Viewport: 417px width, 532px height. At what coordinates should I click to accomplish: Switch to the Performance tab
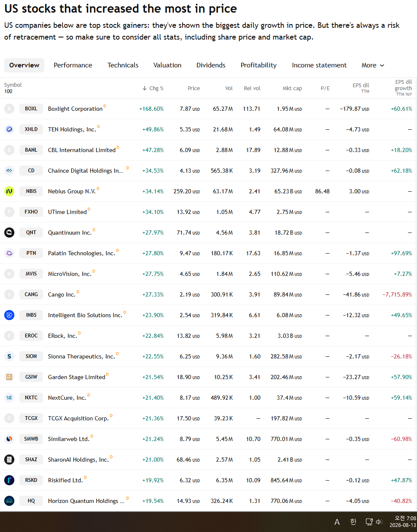(73, 65)
